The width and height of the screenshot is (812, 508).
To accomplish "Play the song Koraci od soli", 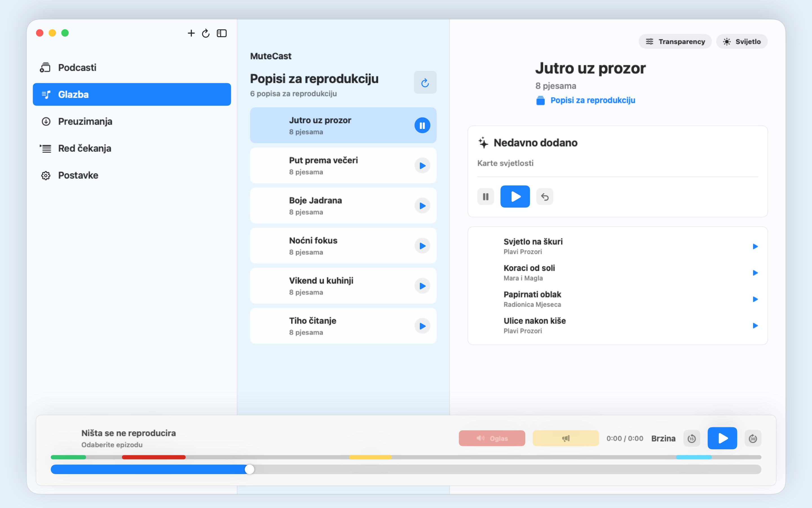I will (x=755, y=273).
